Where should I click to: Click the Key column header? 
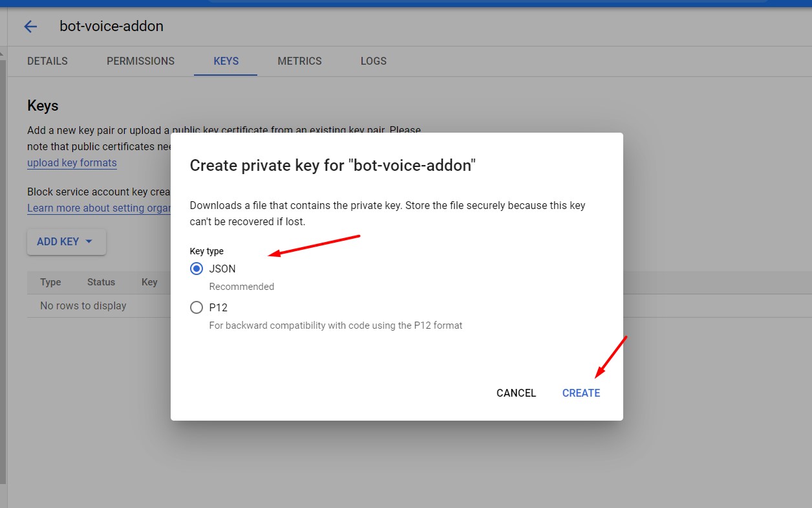point(149,282)
